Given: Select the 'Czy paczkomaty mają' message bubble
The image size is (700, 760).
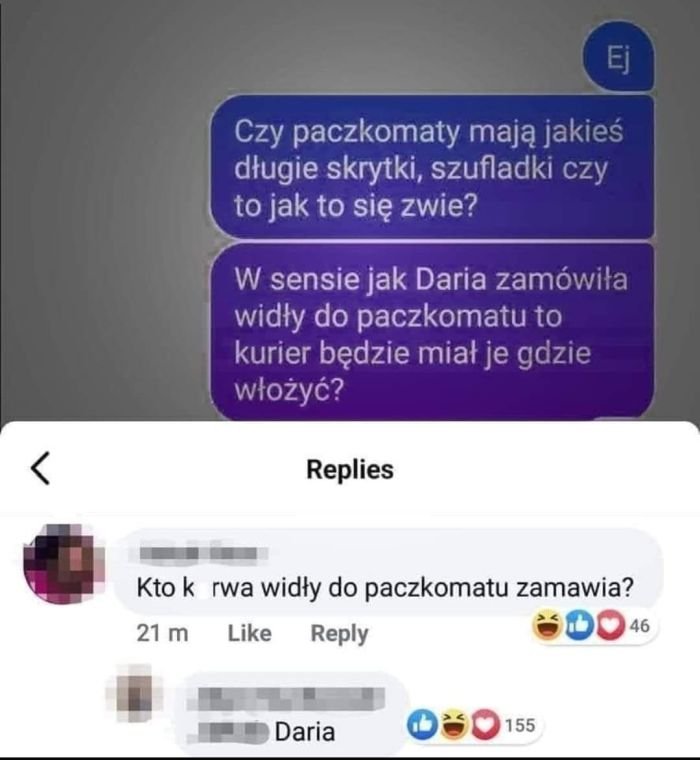Looking at the screenshot, I should [x=431, y=166].
